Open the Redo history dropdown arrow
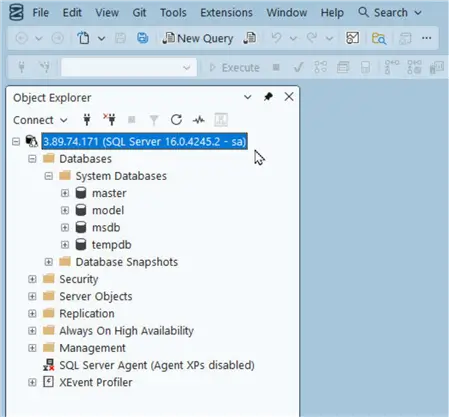Screen dimensions: 449x417 [329, 39]
